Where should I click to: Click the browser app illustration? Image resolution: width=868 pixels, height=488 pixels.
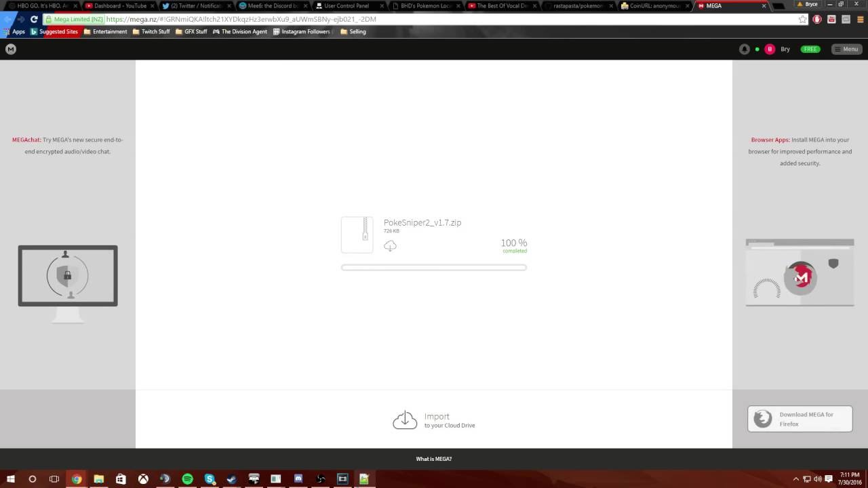click(800, 272)
